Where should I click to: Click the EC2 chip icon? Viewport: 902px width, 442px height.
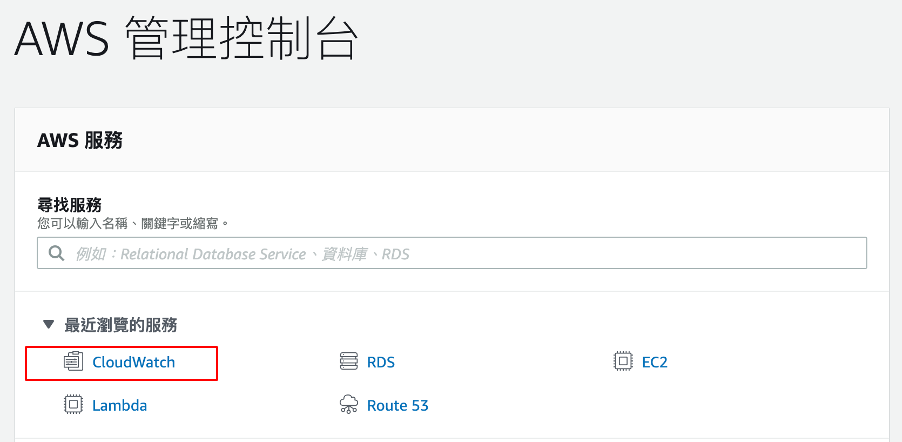tap(623, 362)
